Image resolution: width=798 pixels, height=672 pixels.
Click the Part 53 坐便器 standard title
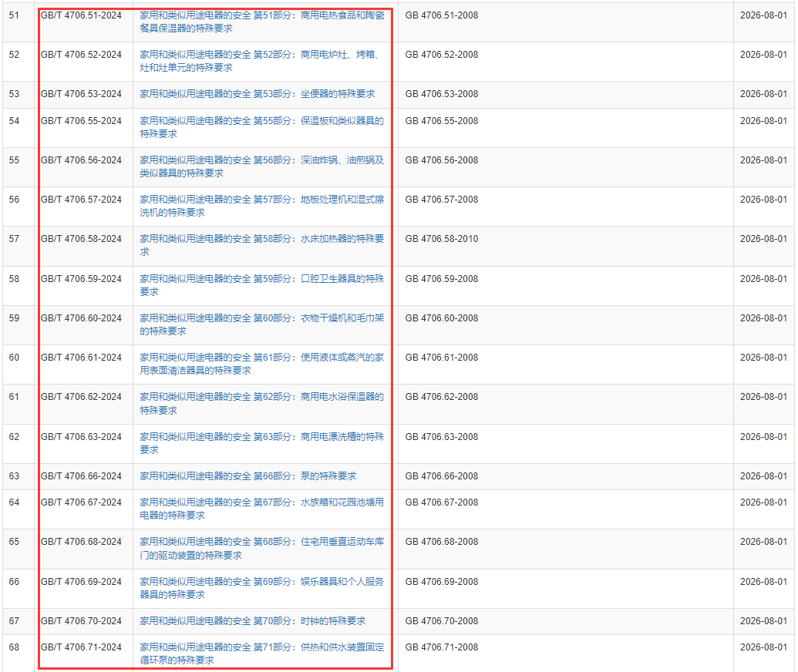257,94
